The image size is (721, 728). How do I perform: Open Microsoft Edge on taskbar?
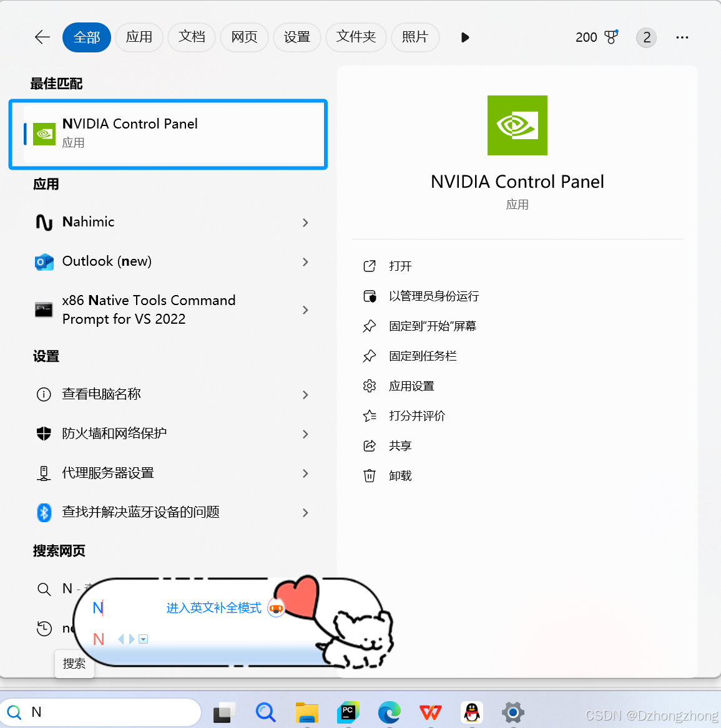pos(390,712)
